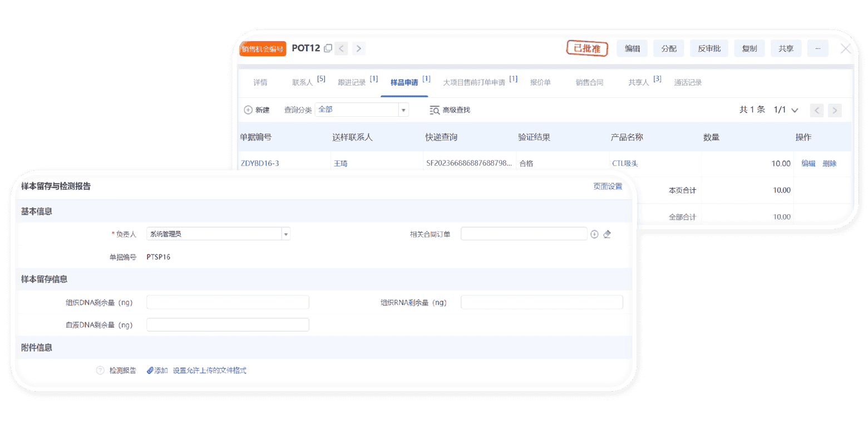Screen dimensions: 868x424
Task: Click the eraser icon to clear 相关合同订单
Action: point(607,234)
